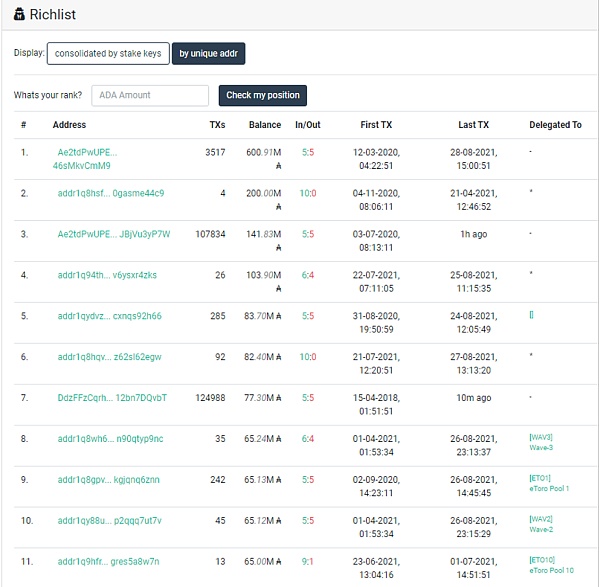Open address addr1q8wh6... n90qtyp9nc
Image resolution: width=600 pixels, height=587 pixels.
tap(110, 439)
